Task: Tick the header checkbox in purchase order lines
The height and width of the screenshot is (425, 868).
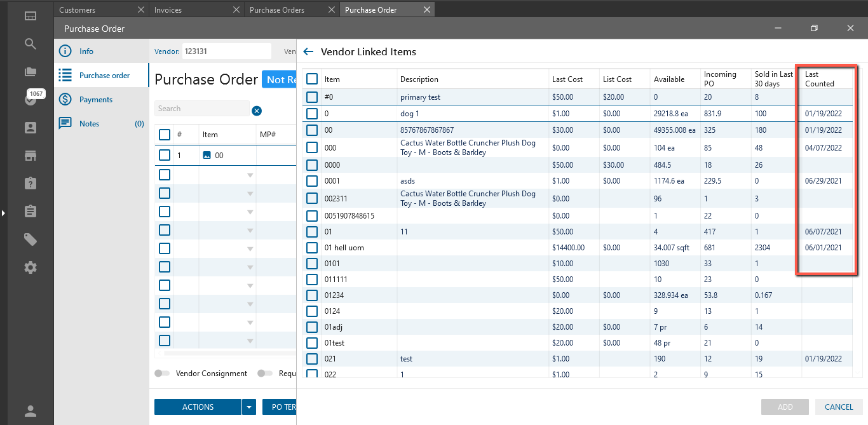Action: 165,135
